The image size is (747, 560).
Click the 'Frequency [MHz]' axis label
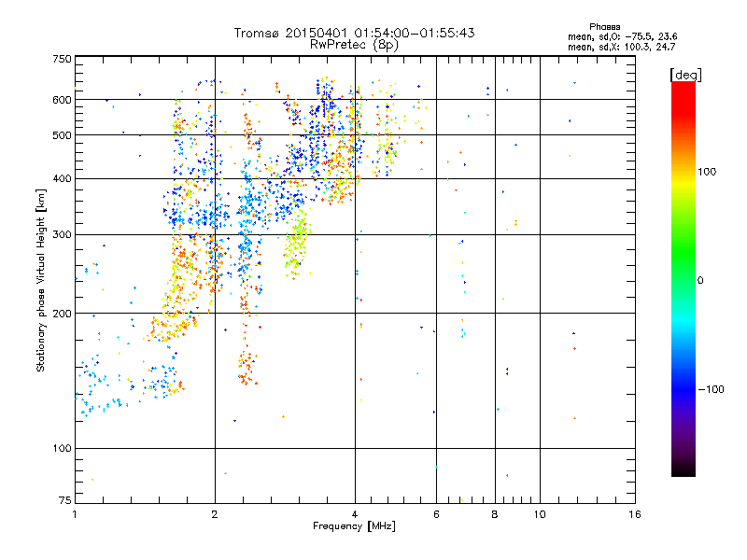pos(354,526)
